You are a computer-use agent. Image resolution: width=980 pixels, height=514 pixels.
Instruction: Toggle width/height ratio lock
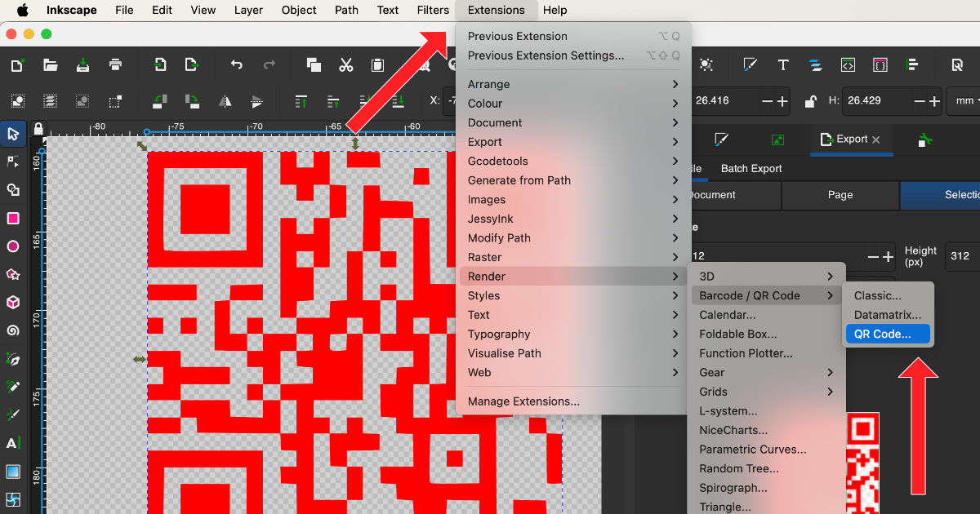pyautogui.click(x=810, y=101)
